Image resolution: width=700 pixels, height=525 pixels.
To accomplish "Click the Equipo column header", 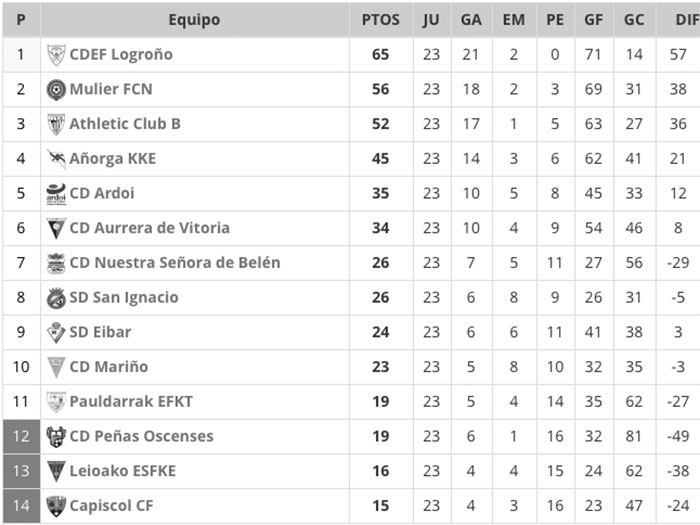I will [x=194, y=20].
